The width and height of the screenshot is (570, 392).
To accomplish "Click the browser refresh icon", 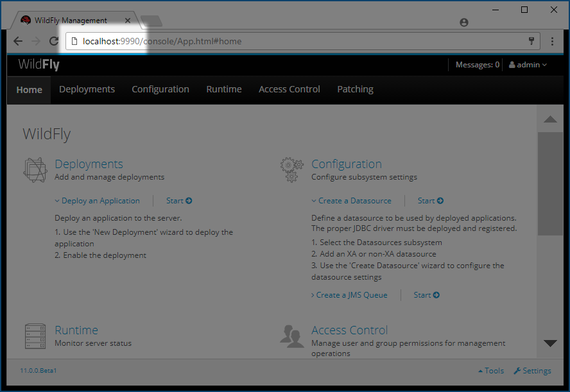I will 54,40.
